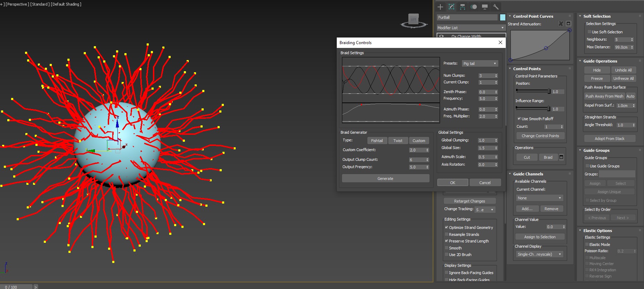This screenshot has width=644, height=289.
Task: Enable Use Soft-Selection checkbox
Action: click(x=589, y=32)
